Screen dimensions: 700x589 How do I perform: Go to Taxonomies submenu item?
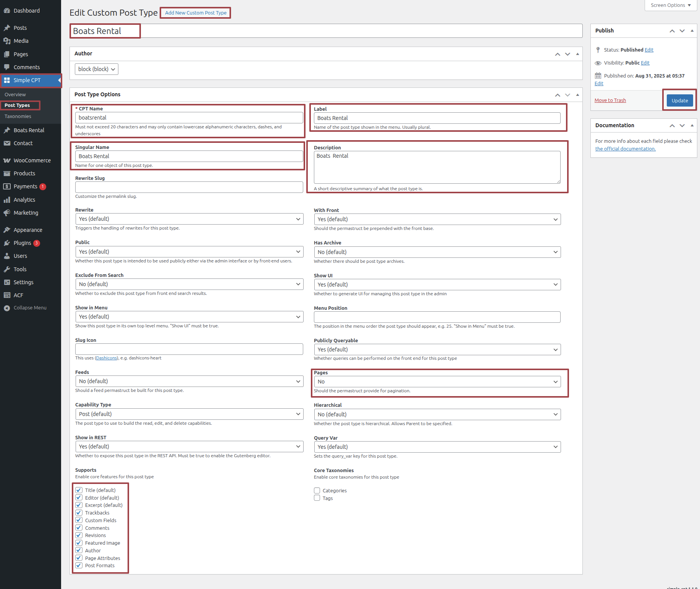pos(18,117)
